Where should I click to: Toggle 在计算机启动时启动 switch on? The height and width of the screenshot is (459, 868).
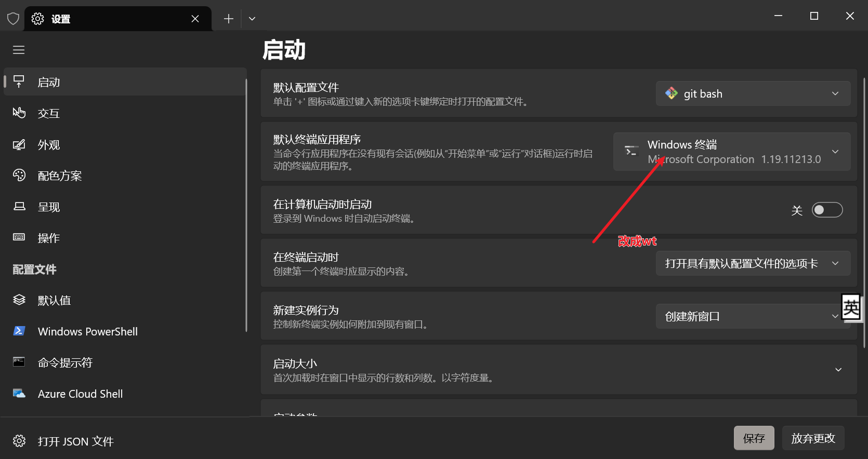827,210
